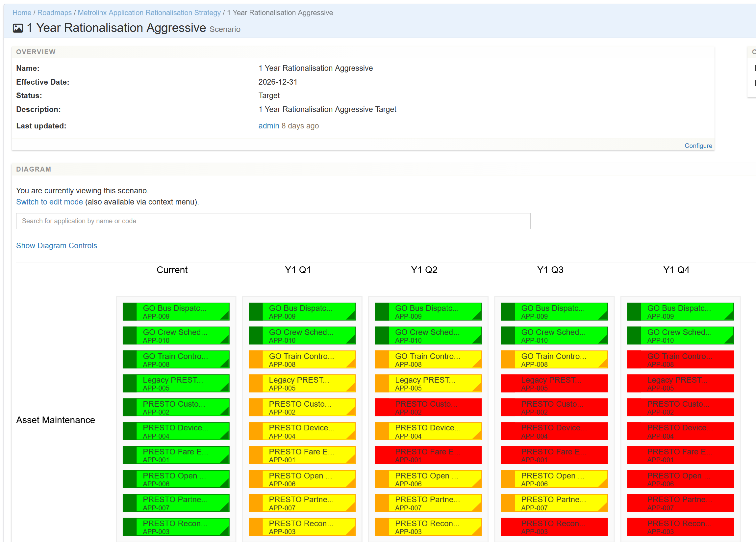Click orange rating stripe on Y1 Q1 APP-008
This screenshot has width=756, height=542.
pos(256,359)
